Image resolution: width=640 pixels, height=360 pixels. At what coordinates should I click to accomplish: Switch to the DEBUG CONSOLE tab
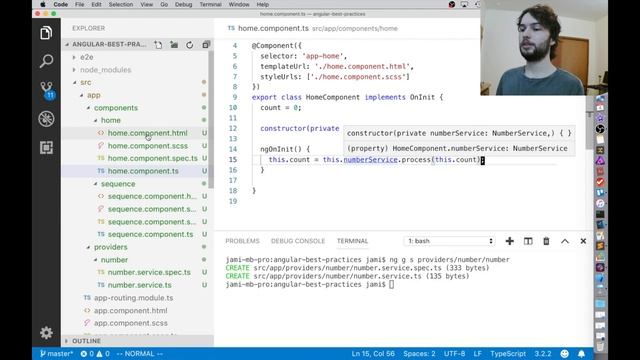tap(298, 241)
